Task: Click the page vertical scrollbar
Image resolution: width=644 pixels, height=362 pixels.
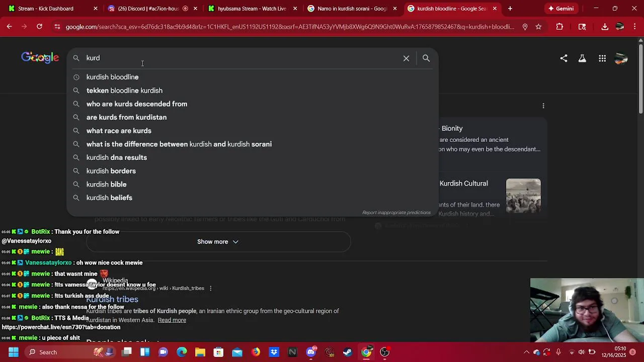Action: pyautogui.click(x=640, y=78)
